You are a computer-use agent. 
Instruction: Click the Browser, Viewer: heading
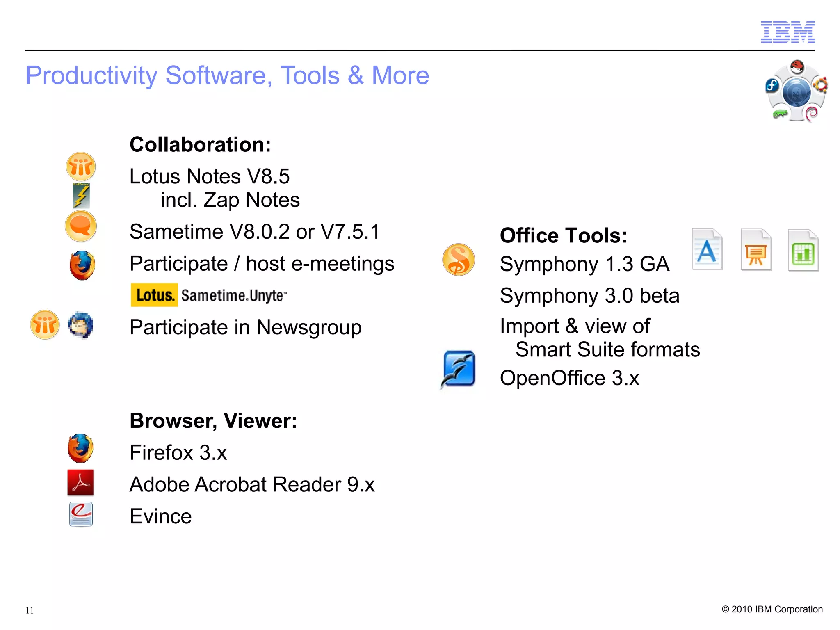(x=213, y=421)
